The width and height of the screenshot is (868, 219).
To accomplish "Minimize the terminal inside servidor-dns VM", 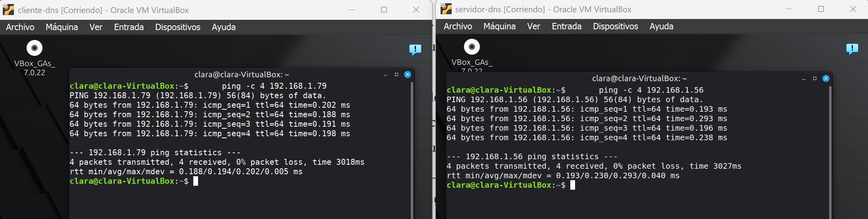I will (804, 79).
